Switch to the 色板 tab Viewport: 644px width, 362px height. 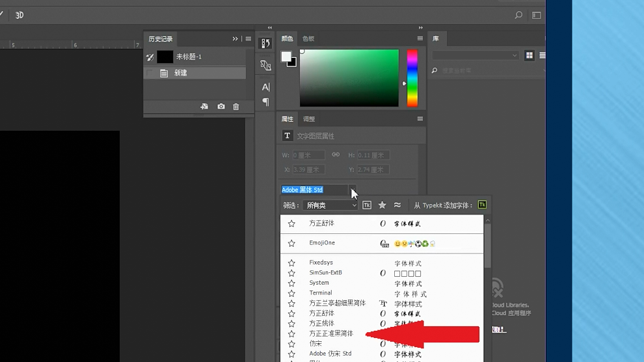pos(308,38)
